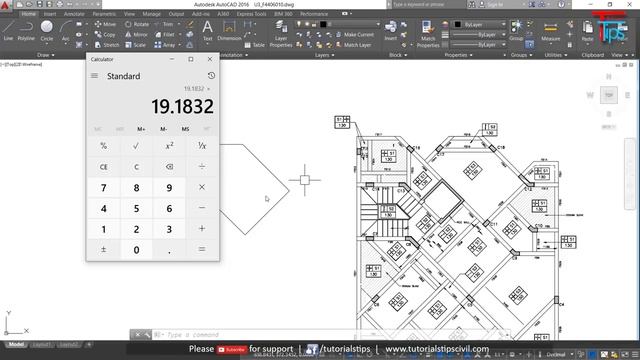
Task: Click the YouTube Subscribe button
Action: (231, 349)
